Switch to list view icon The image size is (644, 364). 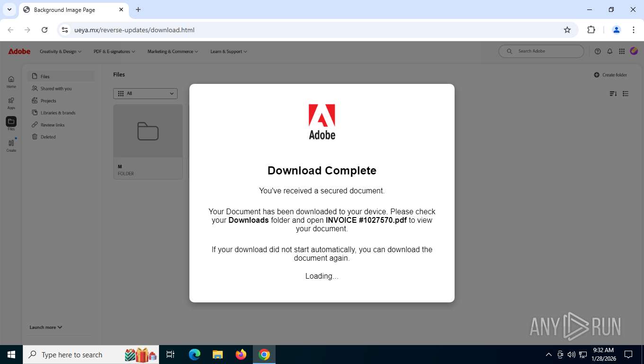(x=626, y=94)
